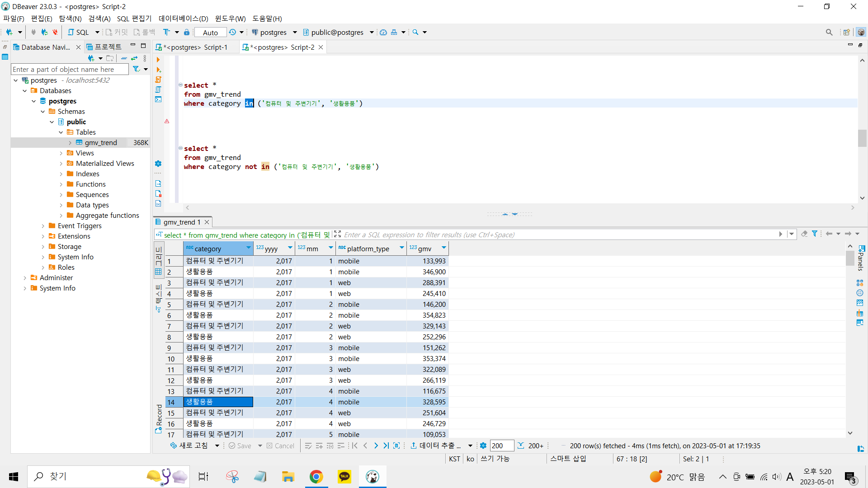Screen dimensions: 868x488
Task: Expand the Views tree node
Action: point(61,153)
